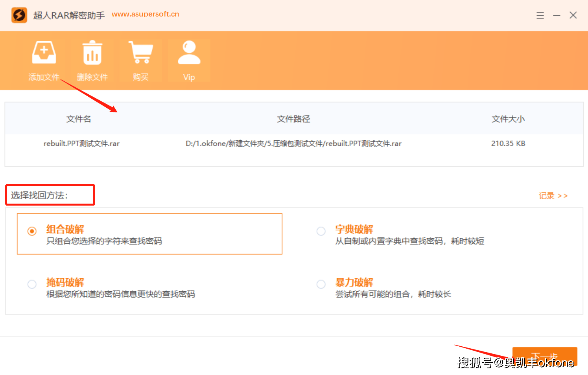Click the 文件名 column header

79,119
